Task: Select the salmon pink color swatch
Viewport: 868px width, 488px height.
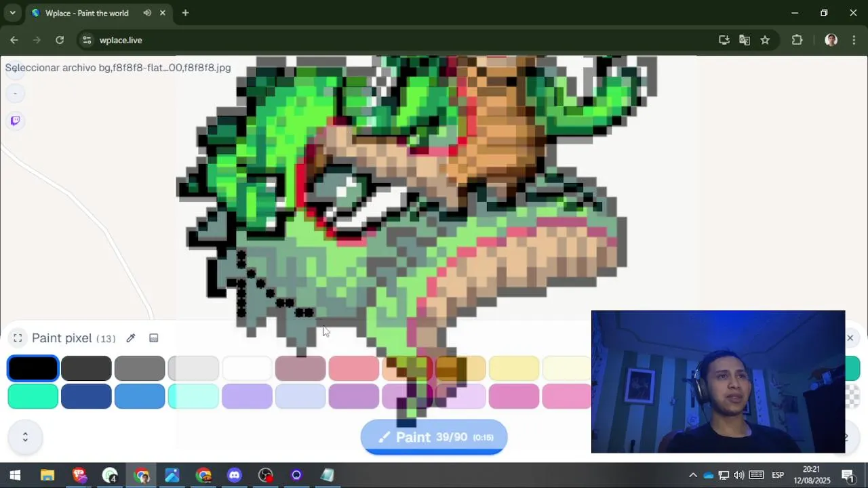Action: point(354,369)
